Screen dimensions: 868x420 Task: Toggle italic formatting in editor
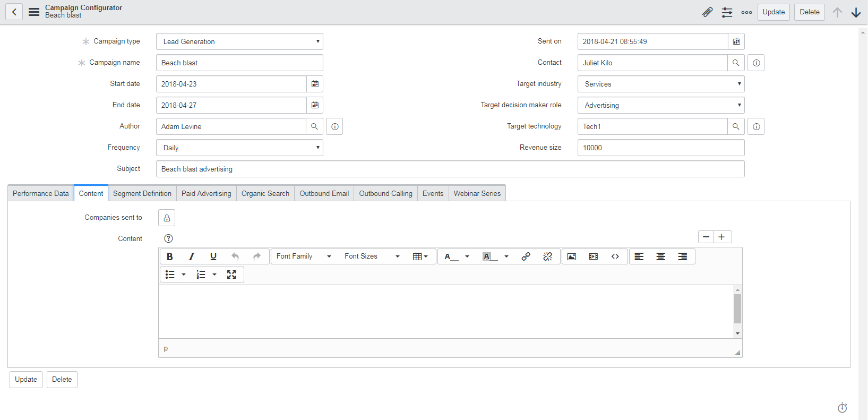[x=192, y=256]
